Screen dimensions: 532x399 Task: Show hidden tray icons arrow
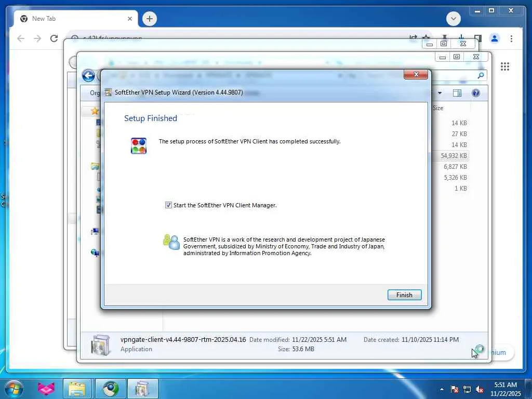point(442,389)
